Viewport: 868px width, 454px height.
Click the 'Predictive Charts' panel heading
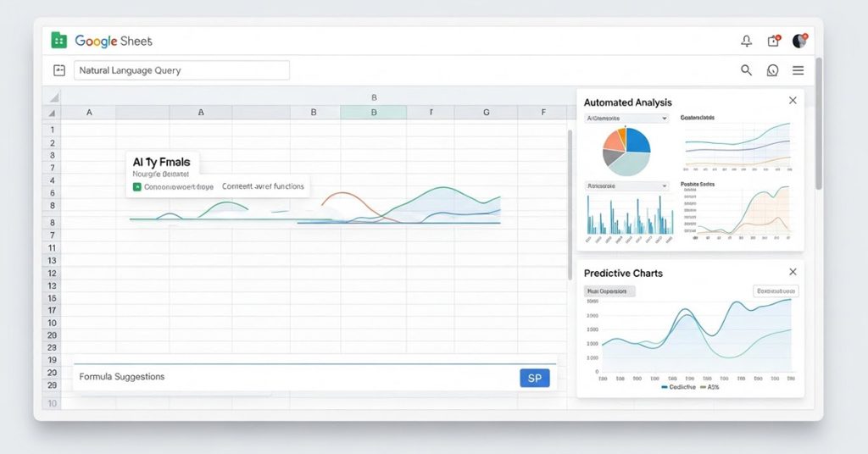[x=623, y=274]
